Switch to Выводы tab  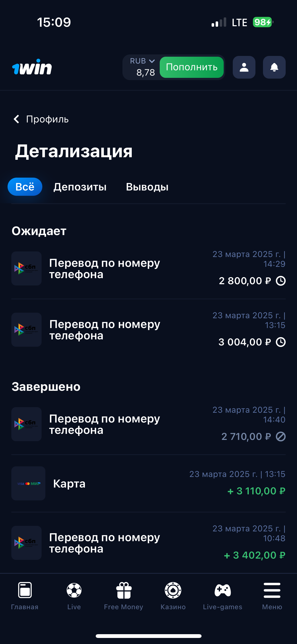tap(147, 187)
